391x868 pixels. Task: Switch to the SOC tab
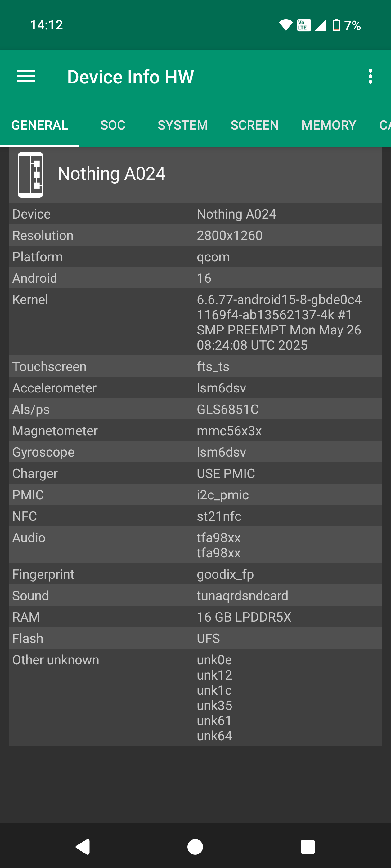tap(113, 125)
